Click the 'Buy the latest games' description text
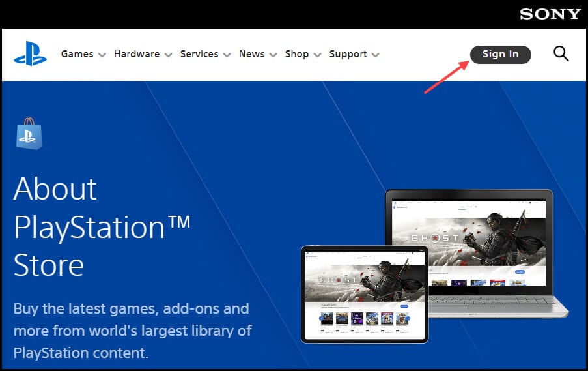The image size is (588, 371). [133, 331]
